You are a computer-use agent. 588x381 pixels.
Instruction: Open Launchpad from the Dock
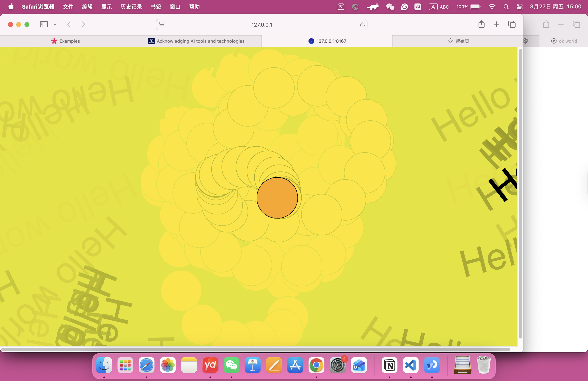pyautogui.click(x=125, y=365)
